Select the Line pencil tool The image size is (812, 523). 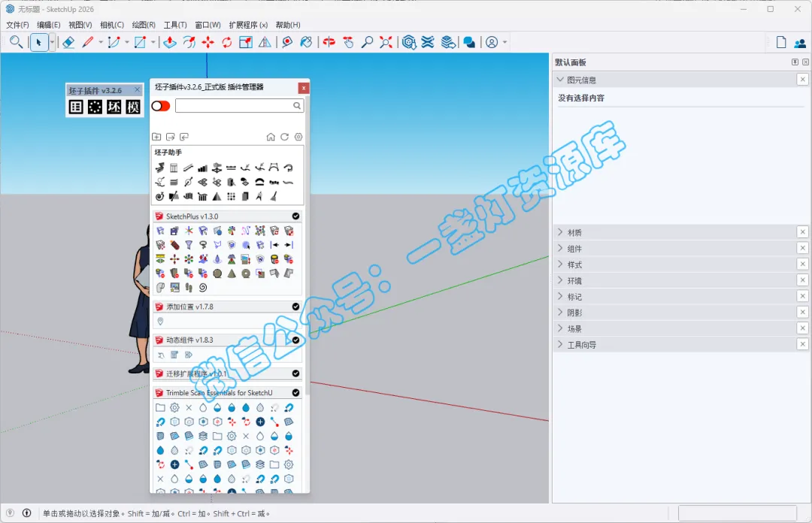point(87,43)
